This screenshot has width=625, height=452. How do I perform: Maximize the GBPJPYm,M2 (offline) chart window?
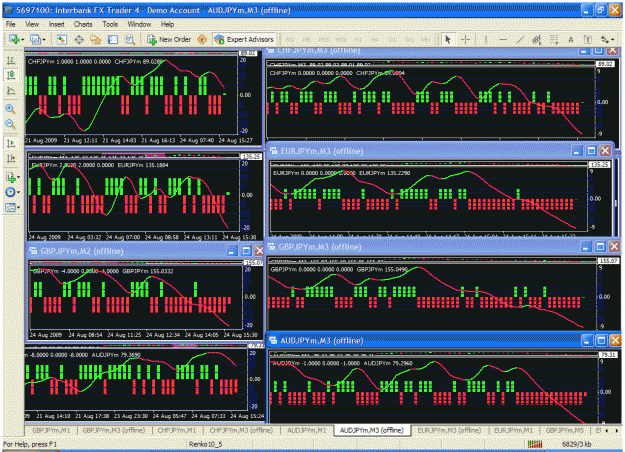point(246,251)
